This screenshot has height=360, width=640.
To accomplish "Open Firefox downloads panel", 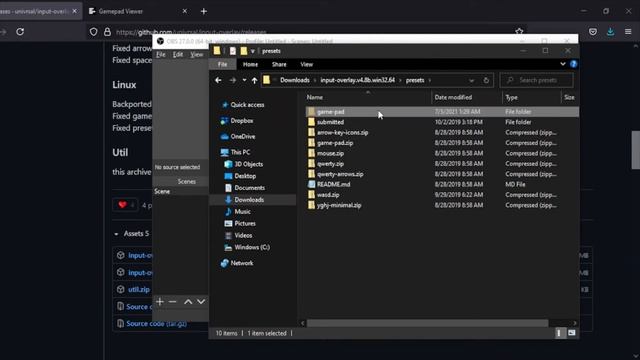I will [x=611, y=32].
